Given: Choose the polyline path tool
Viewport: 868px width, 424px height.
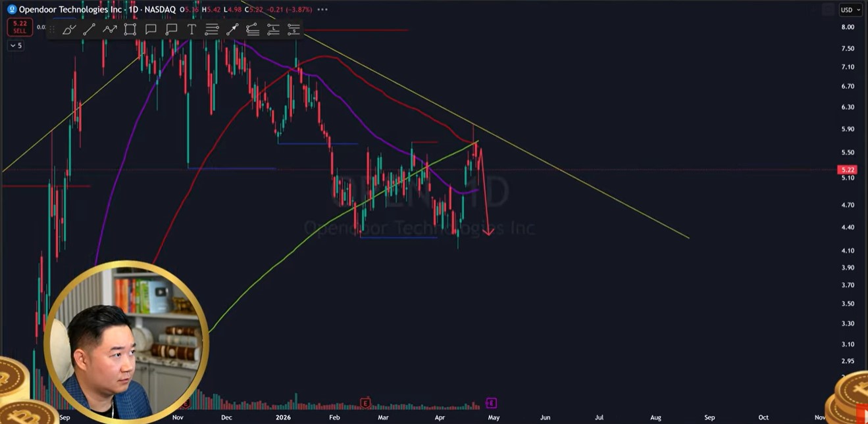Looking at the screenshot, I should tap(109, 30).
